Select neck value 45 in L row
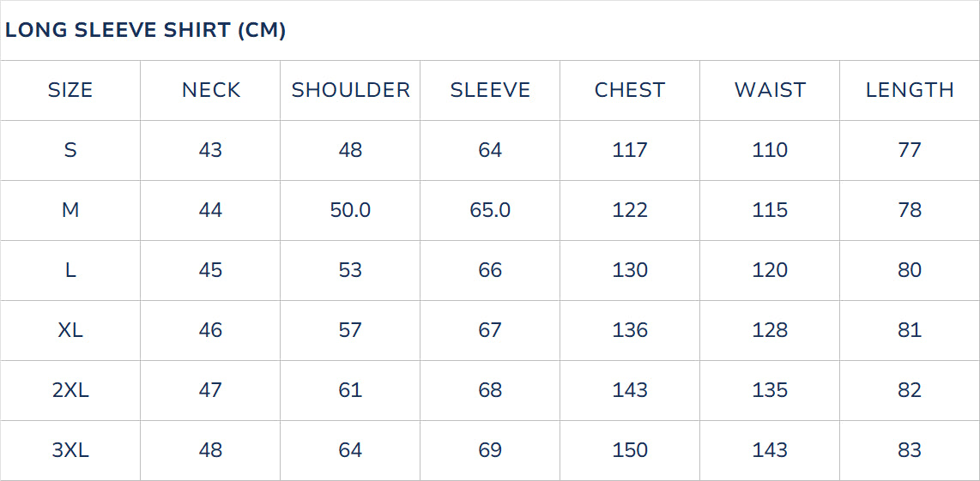Screen dimensions: 980x481 210,270
